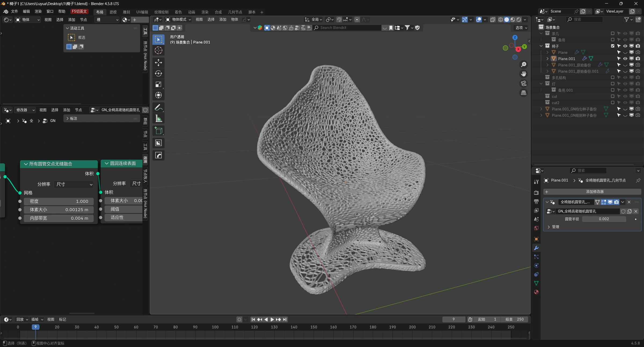Screen dimensions: 644x347
Task: Toggle modifier realtime viewport display icon
Action: pos(610,202)
